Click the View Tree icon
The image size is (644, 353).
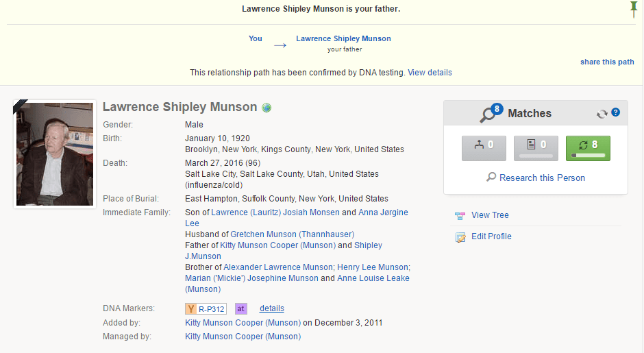coord(460,215)
